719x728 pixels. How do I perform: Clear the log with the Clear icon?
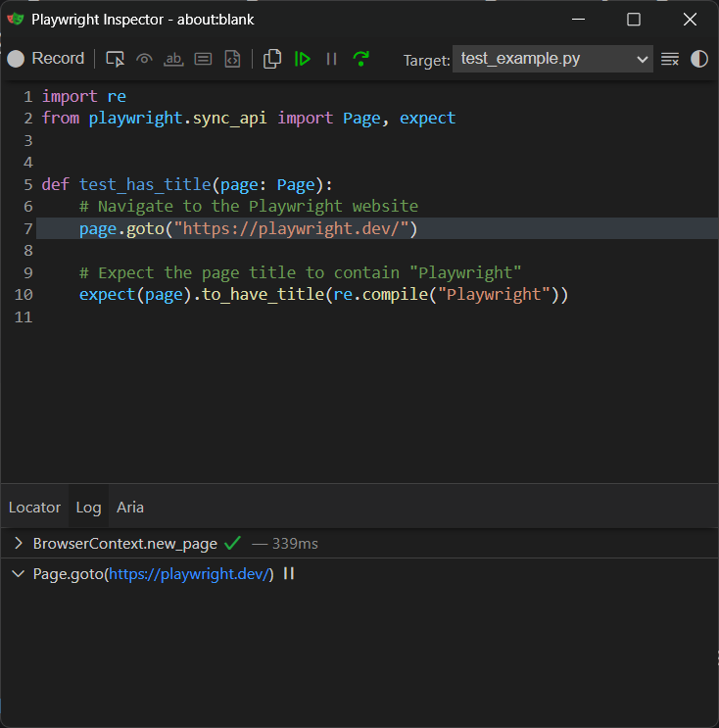(670, 59)
